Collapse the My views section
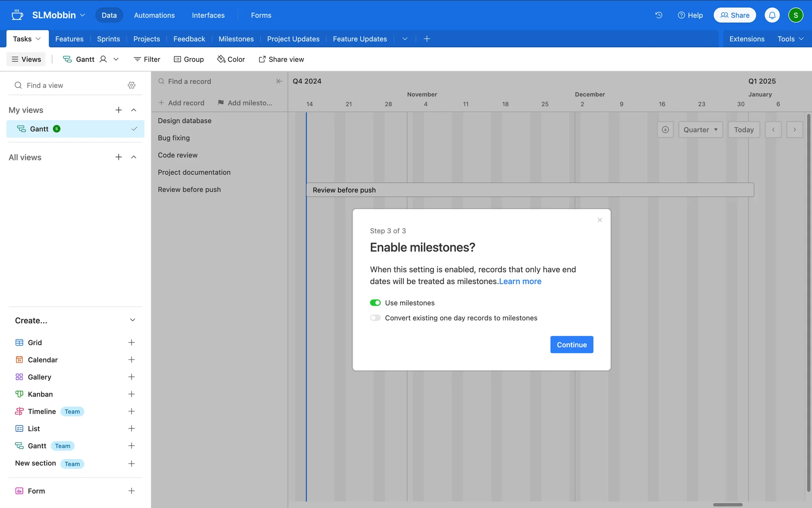Image resolution: width=812 pixels, height=508 pixels. [x=134, y=110]
